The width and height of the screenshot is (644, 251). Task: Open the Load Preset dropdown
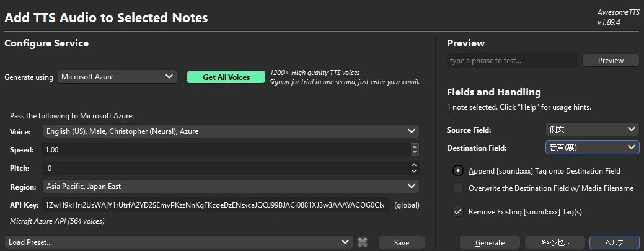click(x=179, y=242)
